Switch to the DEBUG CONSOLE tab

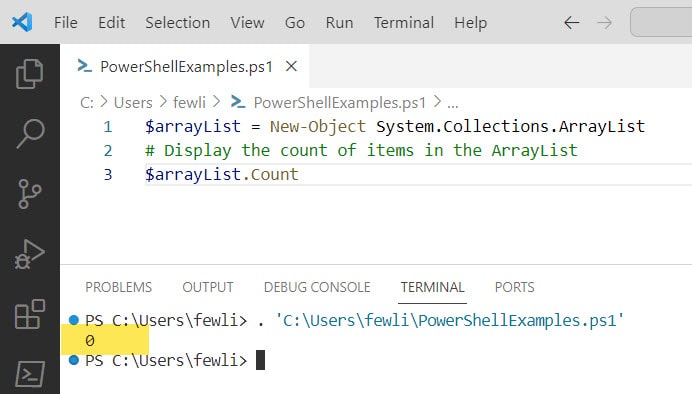pyautogui.click(x=317, y=287)
